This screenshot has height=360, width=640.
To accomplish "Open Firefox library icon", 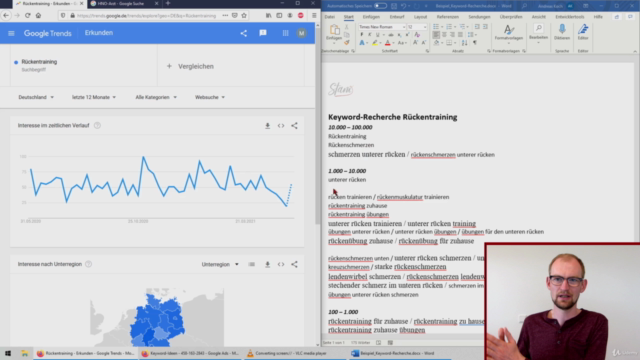I will (x=269, y=16).
